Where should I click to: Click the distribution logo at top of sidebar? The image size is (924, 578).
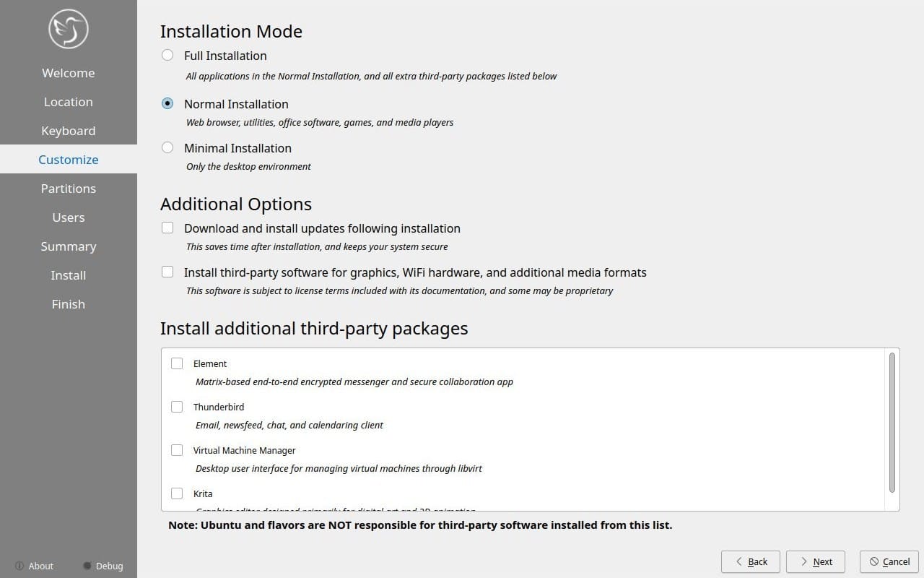(x=68, y=29)
